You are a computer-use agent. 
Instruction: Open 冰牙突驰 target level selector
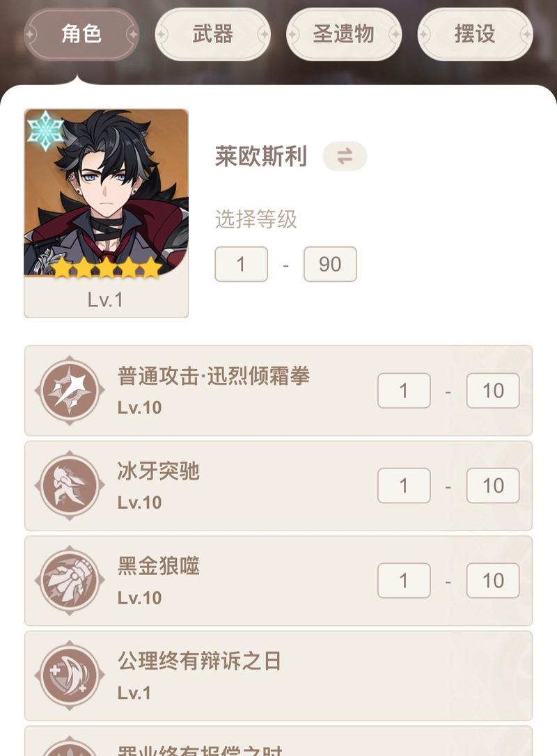[x=493, y=485]
